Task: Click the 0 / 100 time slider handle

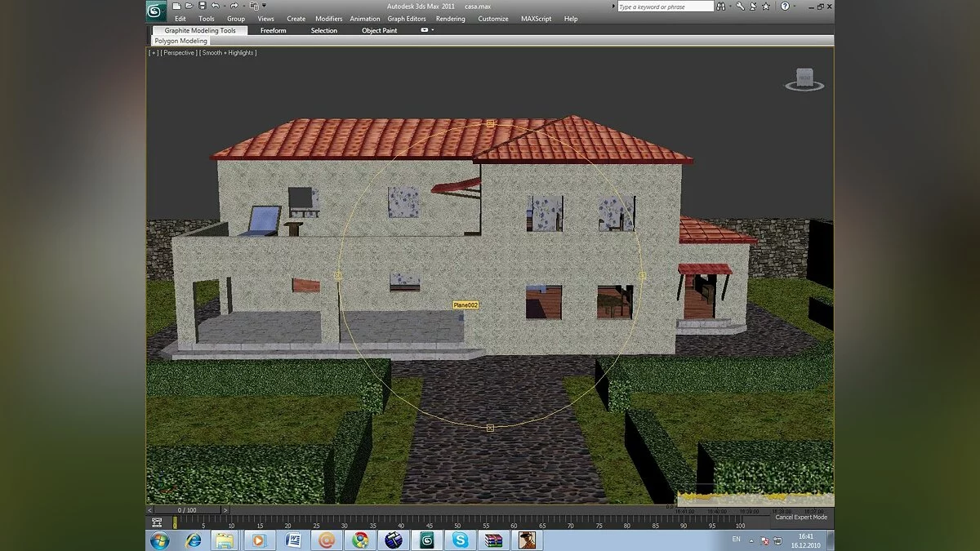Action: tap(185, 510)
